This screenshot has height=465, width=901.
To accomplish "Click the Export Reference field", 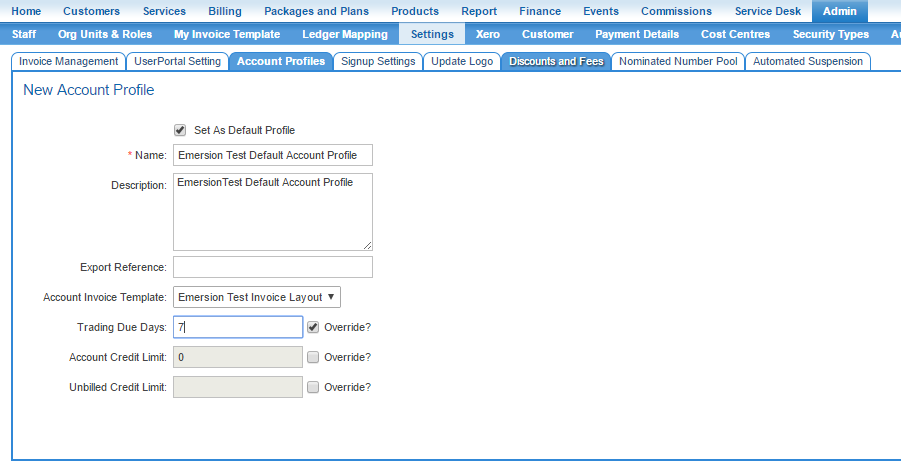I will click(273, 267).
